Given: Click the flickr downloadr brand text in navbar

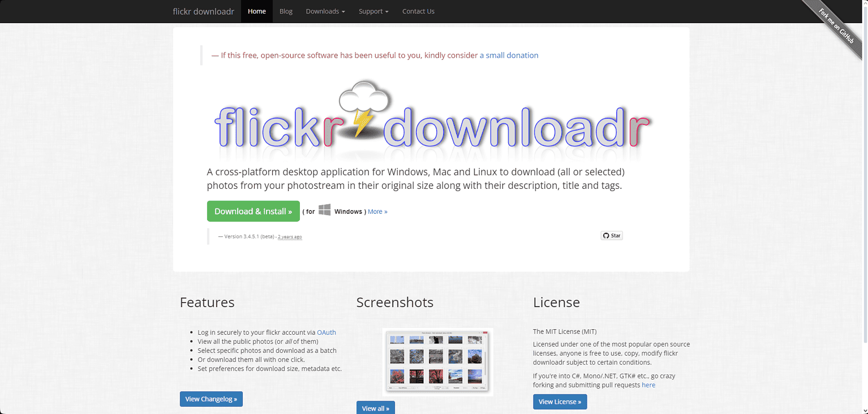Looking at the screenshot, I should pyautogui.click(x=203, y=11).
